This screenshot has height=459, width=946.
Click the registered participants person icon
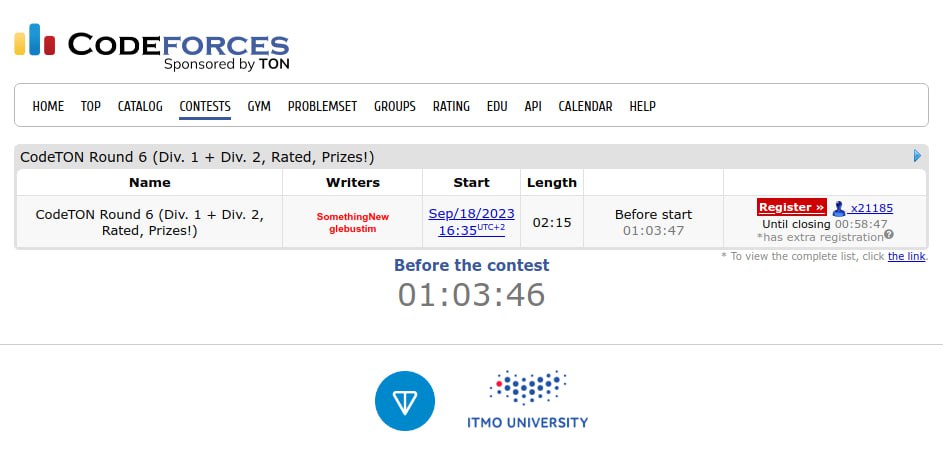point(839,208)
